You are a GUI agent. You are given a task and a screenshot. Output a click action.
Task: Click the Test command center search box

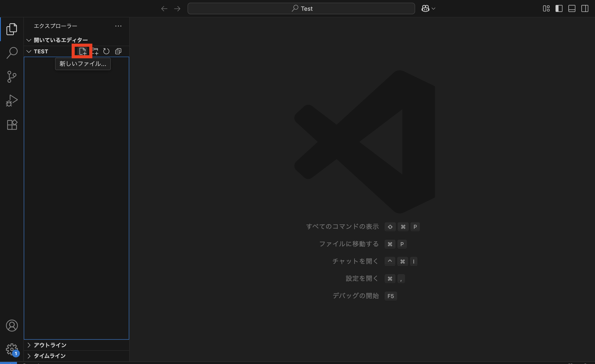tap(301, 9)
